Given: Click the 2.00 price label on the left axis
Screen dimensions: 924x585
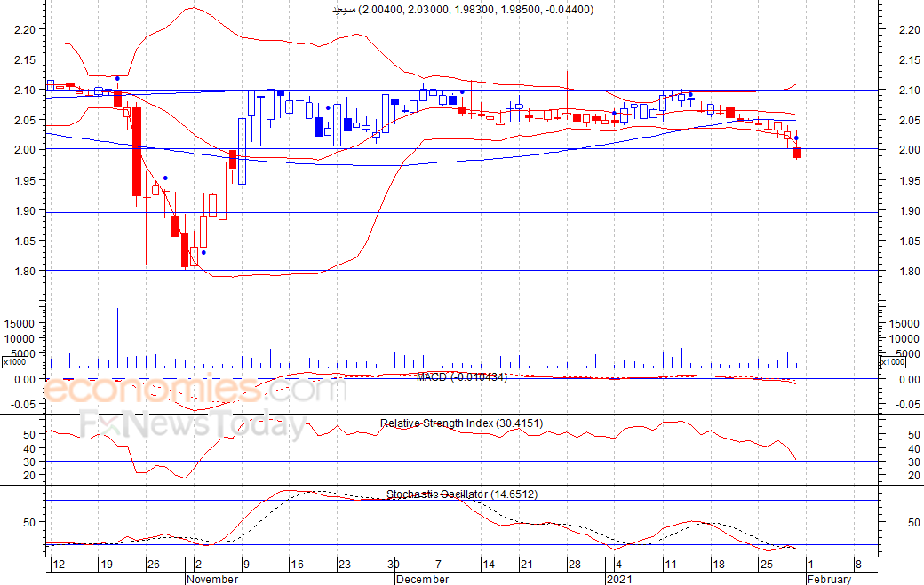Looking at the screenshot, I should point(25,150).
